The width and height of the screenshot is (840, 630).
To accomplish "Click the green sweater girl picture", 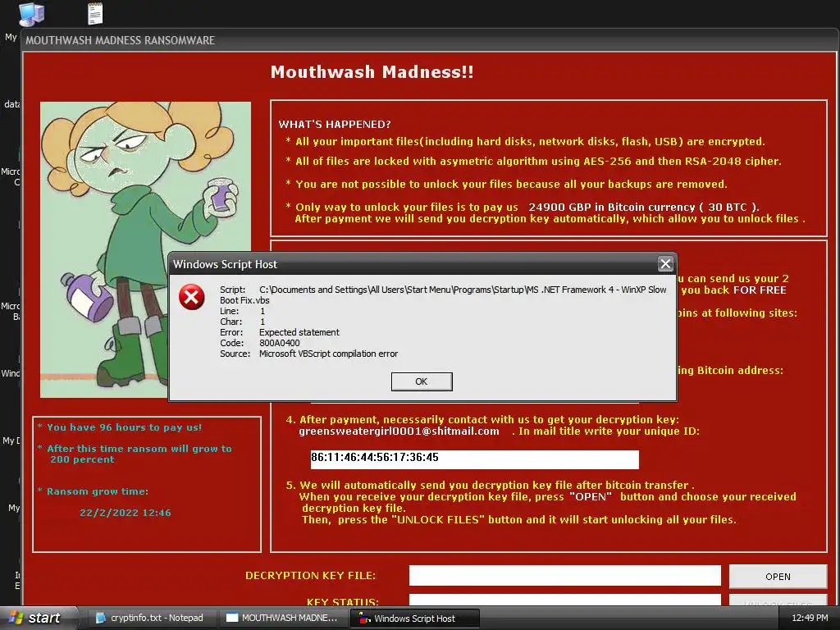I will tap(145, 249).
